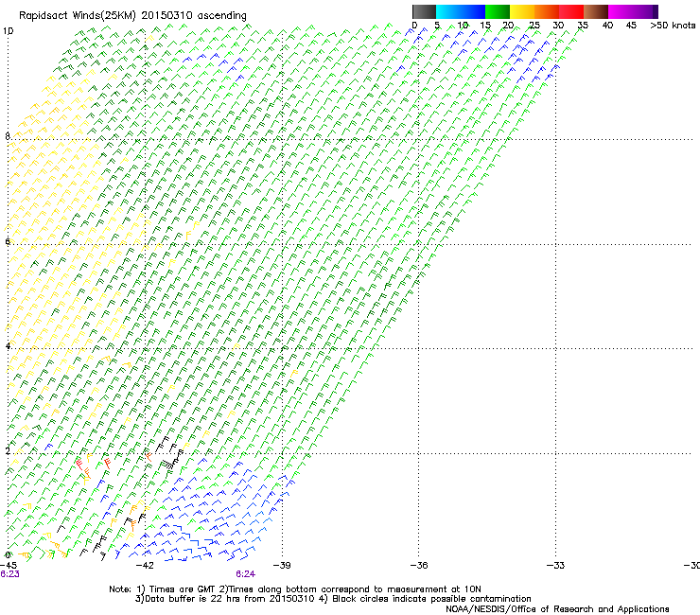The height and width of the screenshot is (615, 700).
Task: Click the green 15-20 knots legend swatch
Action: tap(497, 11)
